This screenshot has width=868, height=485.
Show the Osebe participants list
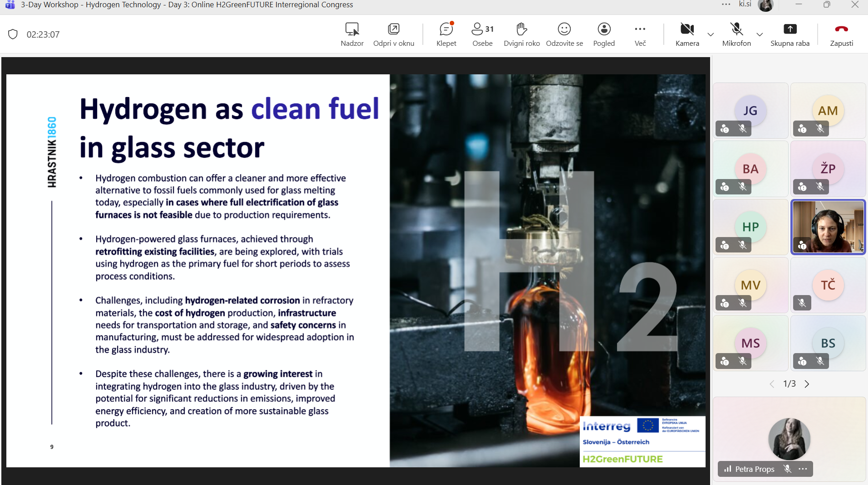pyautogui.click(x=482, y=34)
